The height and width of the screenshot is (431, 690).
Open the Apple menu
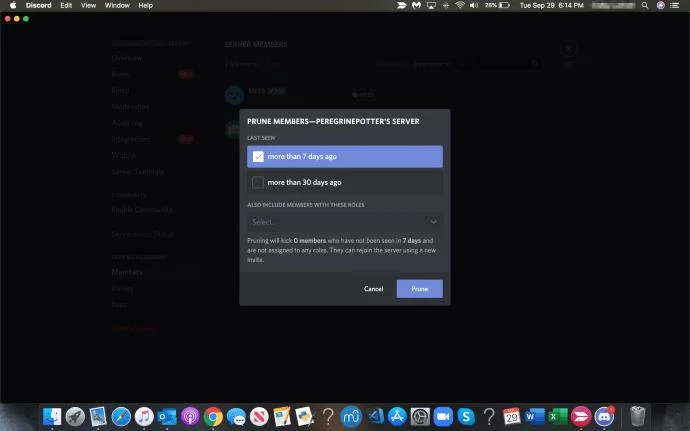pos(13,5)
